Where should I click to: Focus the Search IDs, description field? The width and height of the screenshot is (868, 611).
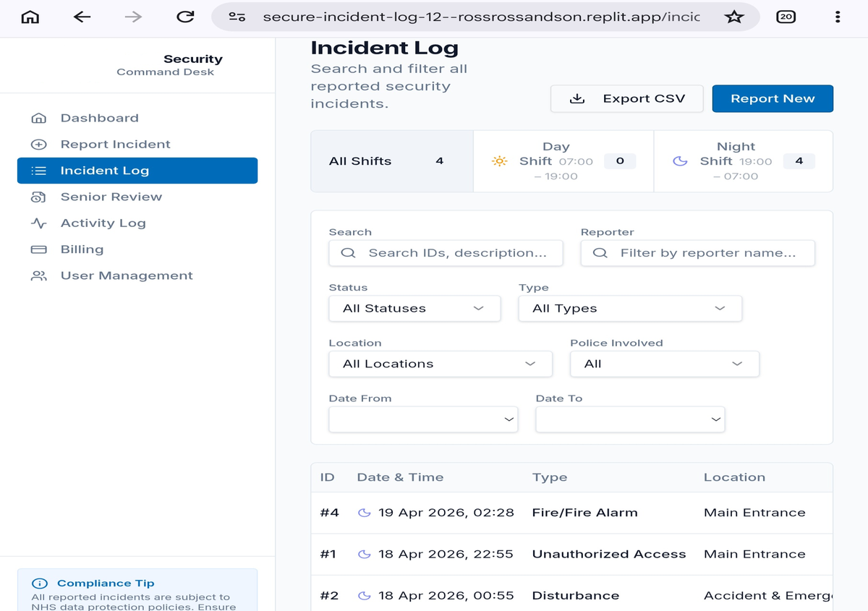click(x=446, y=253)
